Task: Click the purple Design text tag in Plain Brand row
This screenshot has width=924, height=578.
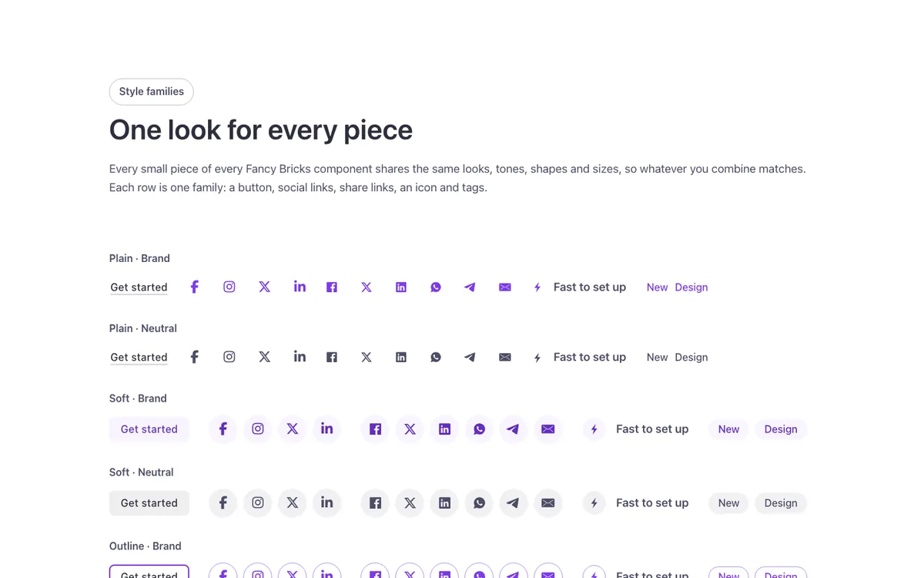Action: click(x=691, y=287)
